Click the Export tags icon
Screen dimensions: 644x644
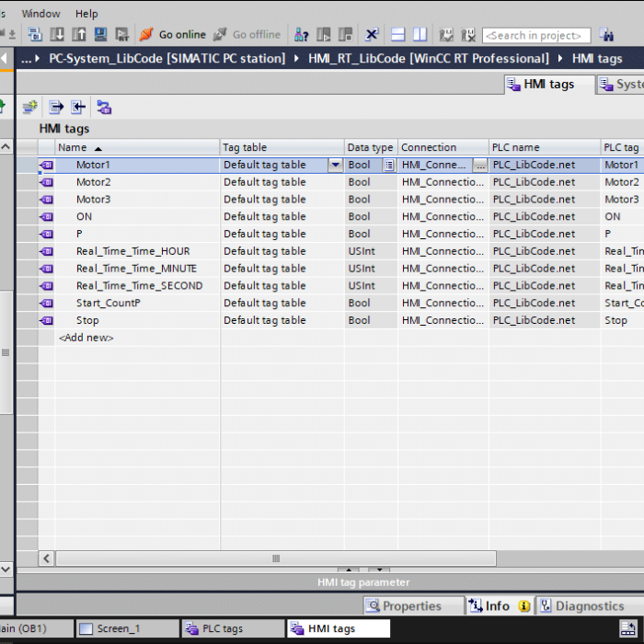[x=56, y=108]
